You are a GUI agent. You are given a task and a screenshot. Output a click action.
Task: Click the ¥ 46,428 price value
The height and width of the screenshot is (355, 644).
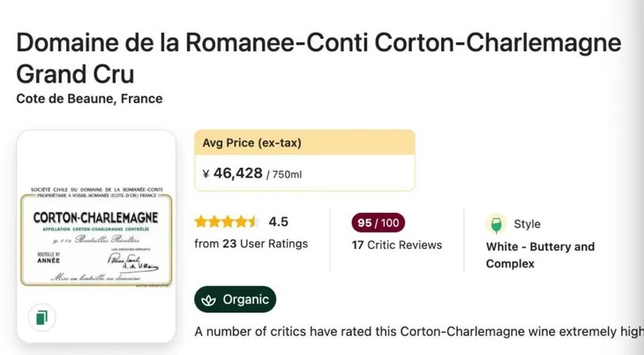(x=232, y=173)
